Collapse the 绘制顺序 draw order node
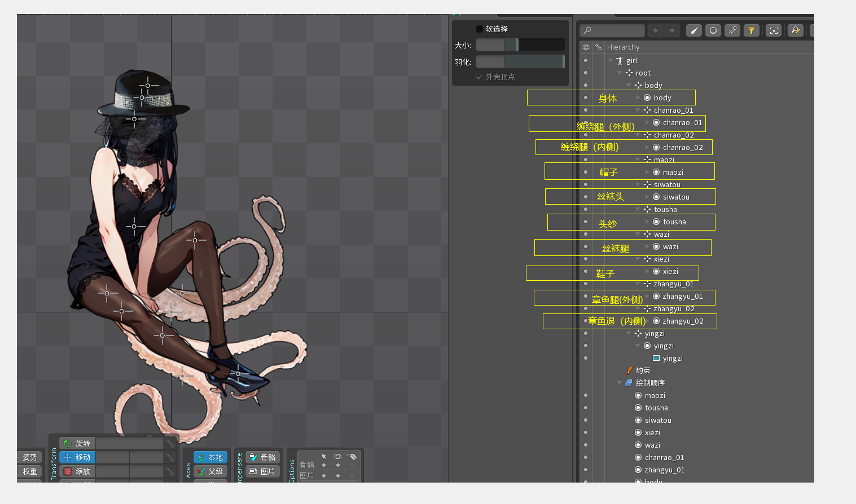Image resolution: width=856 pixels, height=504 pixels. coord(620,383)
